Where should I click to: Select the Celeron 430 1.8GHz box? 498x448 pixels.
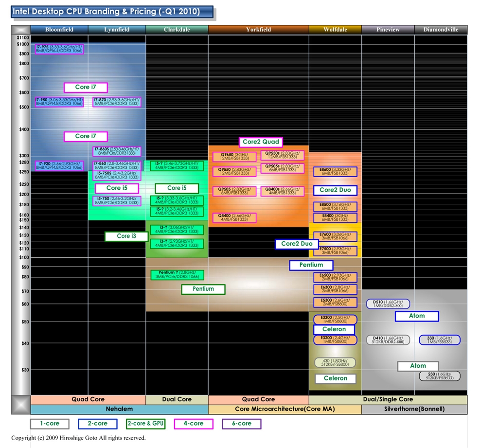335,362
